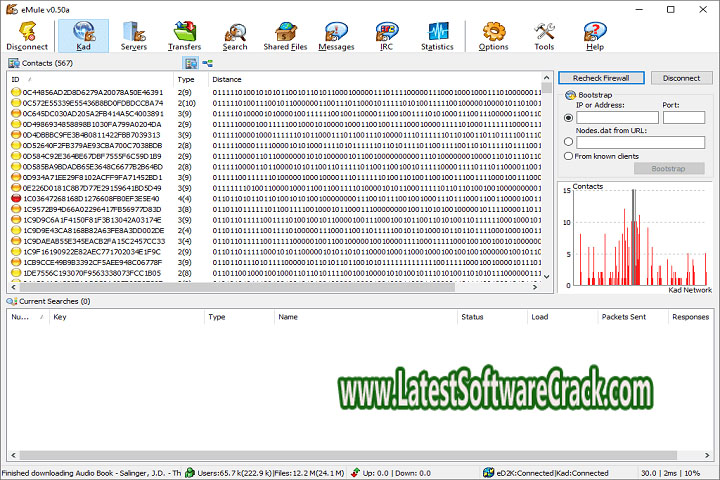Open the IRC chat window
This screenshot has width=720, height=480.
[387, 36]
